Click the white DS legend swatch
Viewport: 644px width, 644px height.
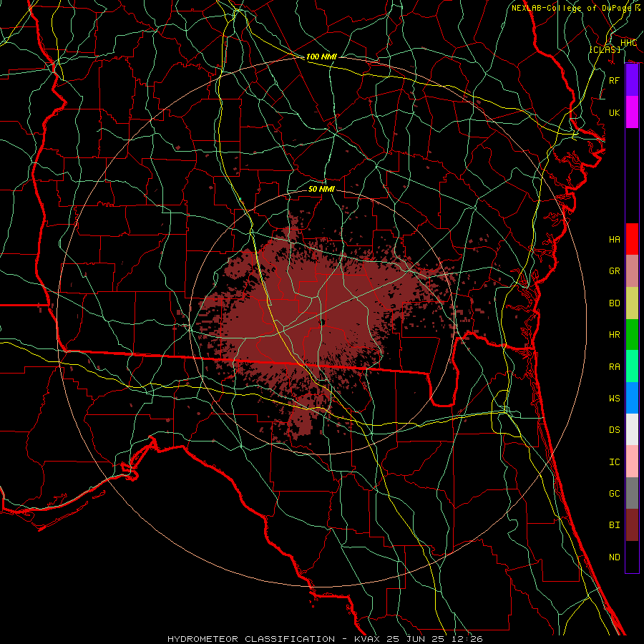pyautogui.click(x=632, y=429)
